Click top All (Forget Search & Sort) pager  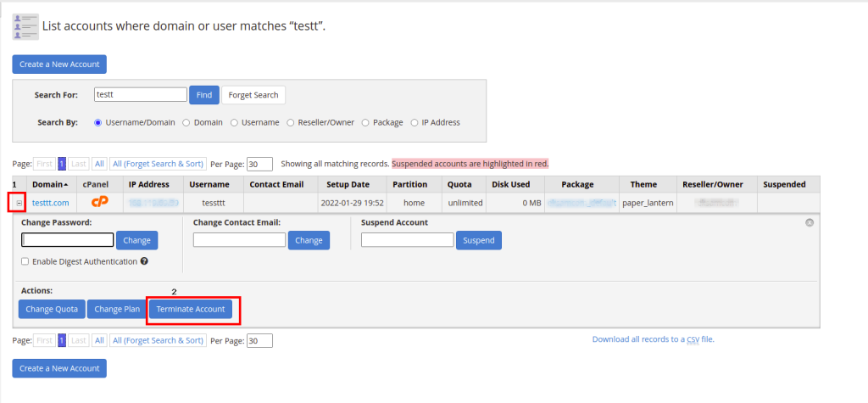tap(159, 164)
